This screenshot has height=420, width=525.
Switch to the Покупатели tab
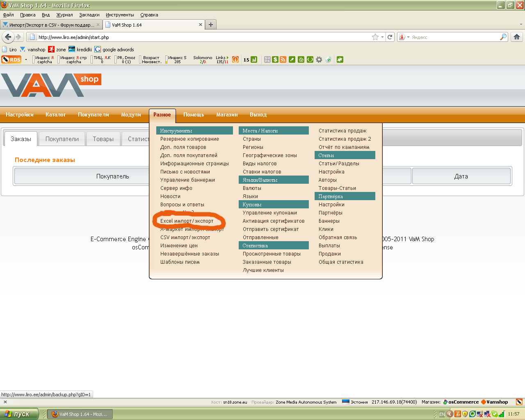62,139
